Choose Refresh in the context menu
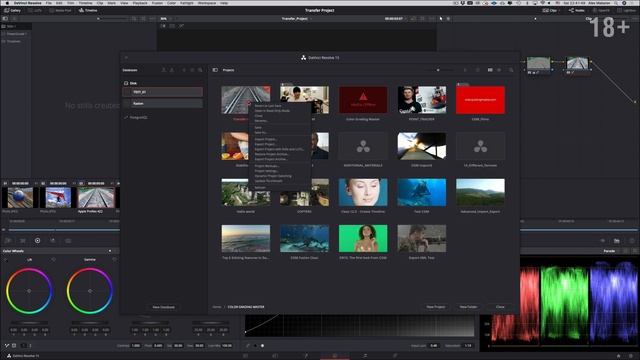 point(260,187)
